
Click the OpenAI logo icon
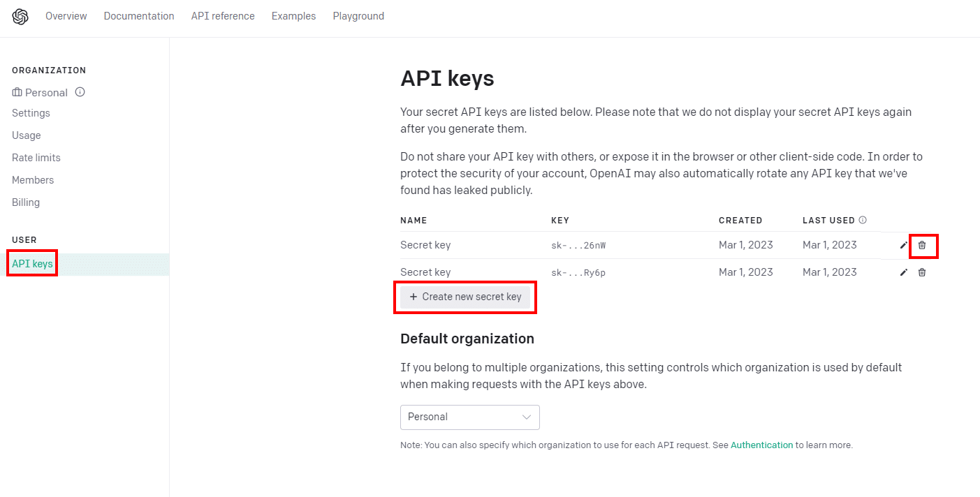pos(20,16)
